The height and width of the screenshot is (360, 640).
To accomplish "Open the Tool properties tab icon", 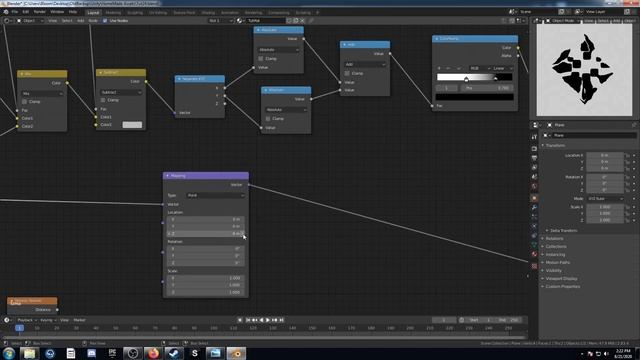I will (x=534, y=137).
